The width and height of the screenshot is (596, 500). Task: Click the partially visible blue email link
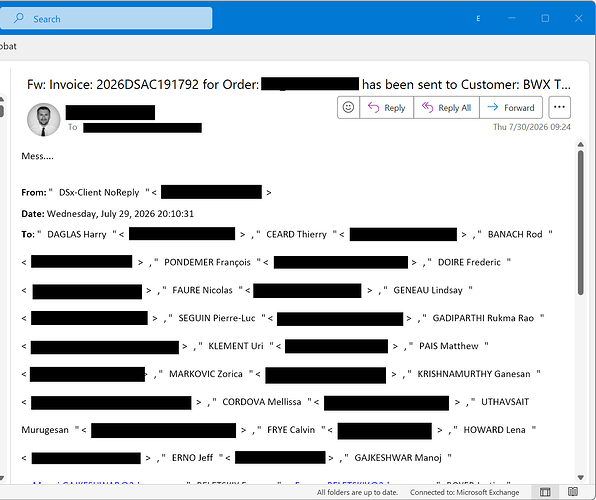point(86,484)
